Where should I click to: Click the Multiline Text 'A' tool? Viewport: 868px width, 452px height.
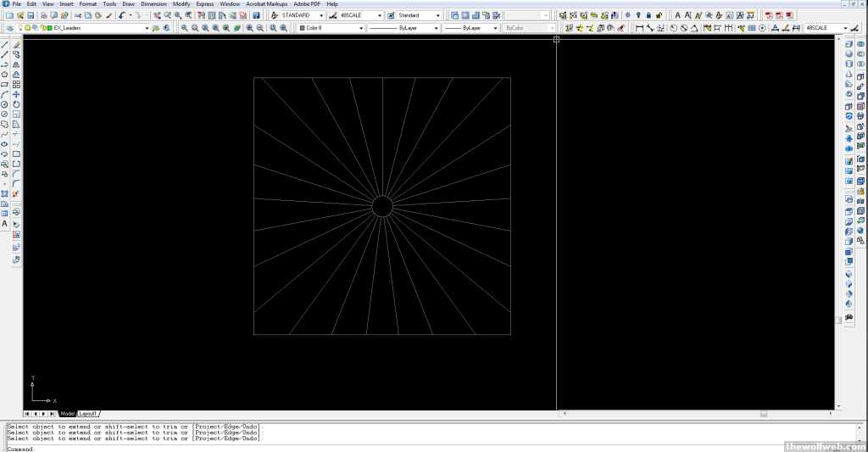(5, 224)
